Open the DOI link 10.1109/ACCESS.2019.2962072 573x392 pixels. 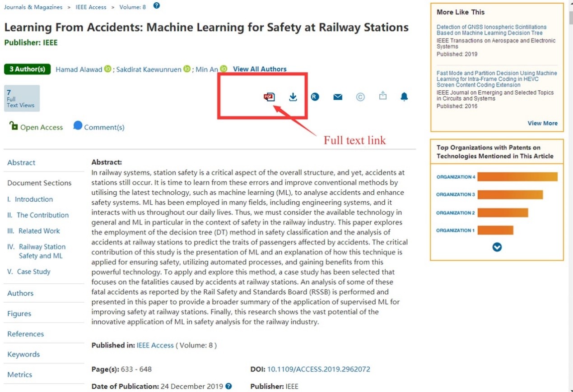point(318,369)
